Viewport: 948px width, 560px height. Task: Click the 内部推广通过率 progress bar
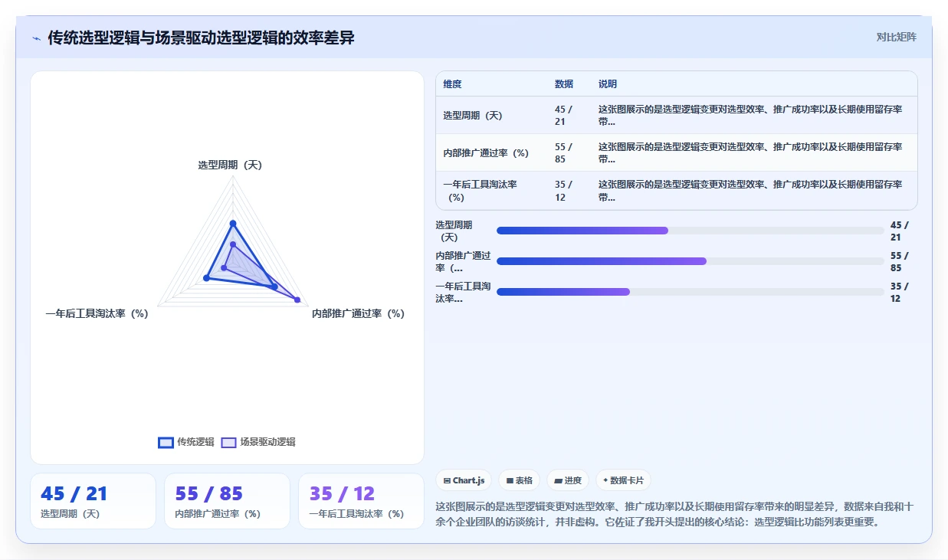[x=690, y=261]
